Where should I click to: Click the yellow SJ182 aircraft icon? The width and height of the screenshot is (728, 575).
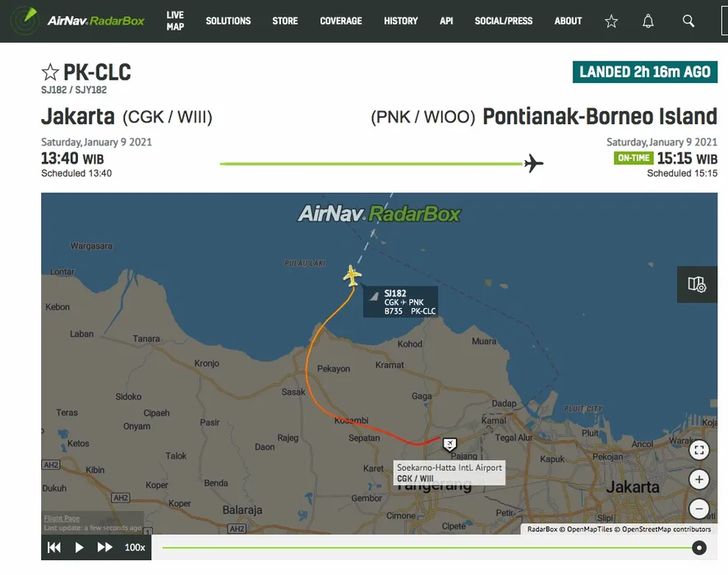[352, 275]
